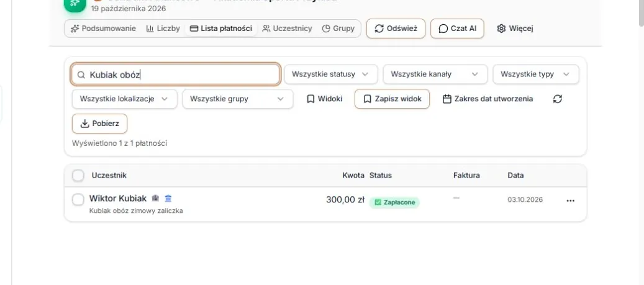Click the Uczestnik column header
Image resolution: width=644 pixels, height=285 pixels.
pos(109,175)
